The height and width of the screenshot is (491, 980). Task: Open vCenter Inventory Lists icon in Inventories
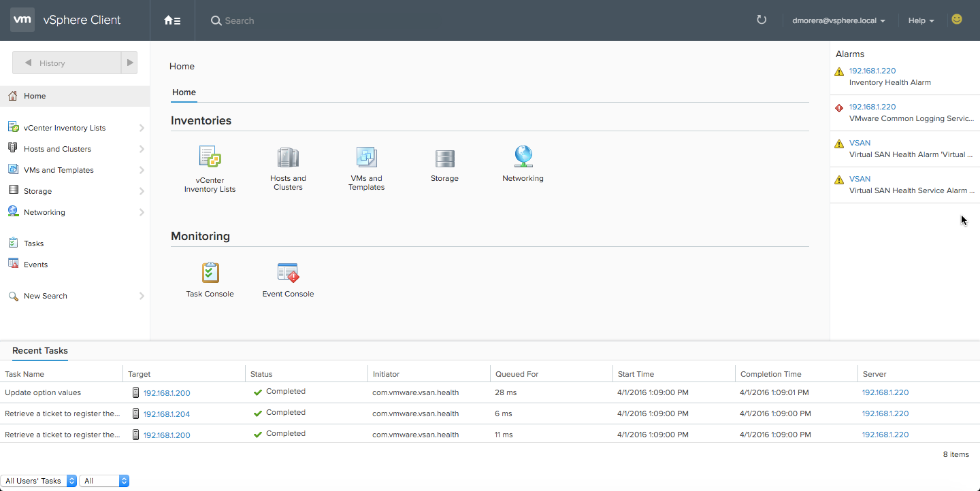point(210,158)
